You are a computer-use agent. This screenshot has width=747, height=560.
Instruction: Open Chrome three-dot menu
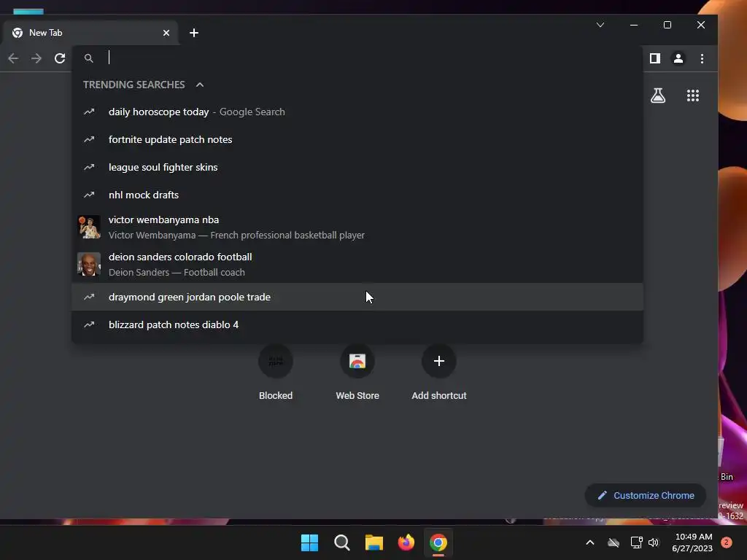pyautogui.click(x=702, y=58)
